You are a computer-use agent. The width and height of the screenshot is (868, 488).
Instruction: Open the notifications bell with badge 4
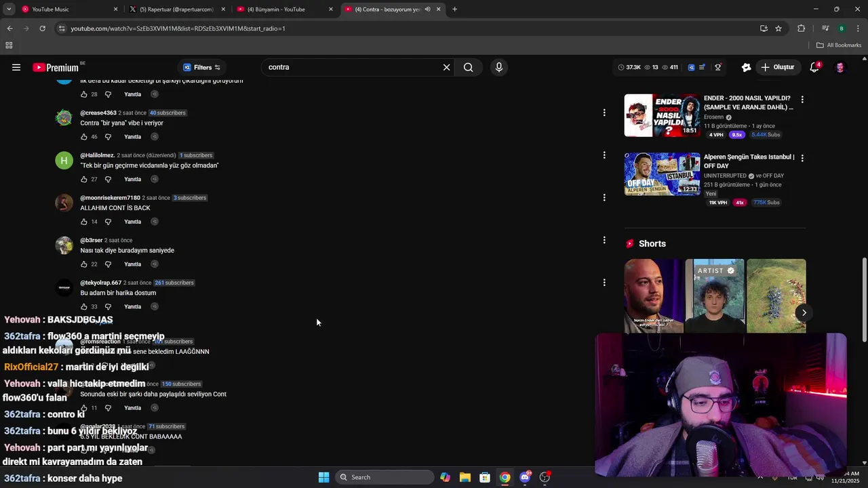(814, 67)
